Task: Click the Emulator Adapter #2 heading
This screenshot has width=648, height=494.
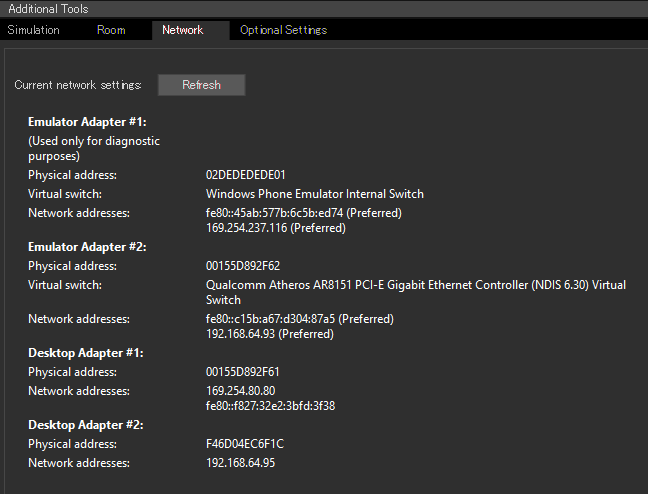Action: point(87,247)
